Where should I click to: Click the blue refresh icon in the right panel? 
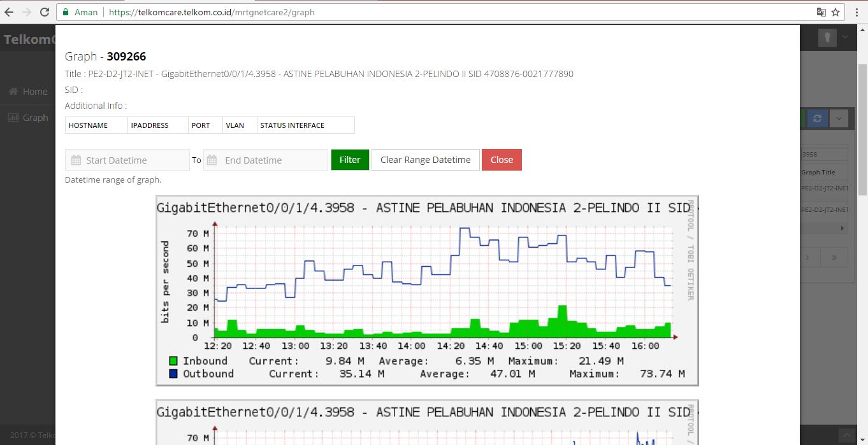click(x=816, y=118)
